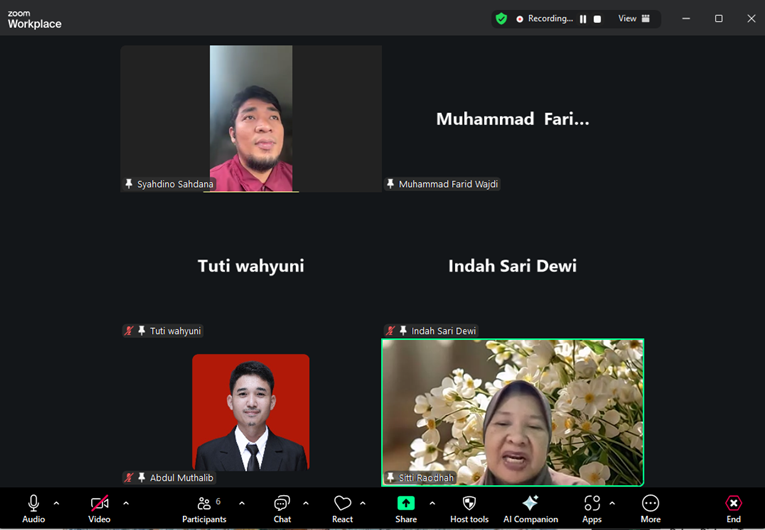Screen dimensions: 765x530
Task: Click the Zoom Workplace logo
Action: coord(34,20)
